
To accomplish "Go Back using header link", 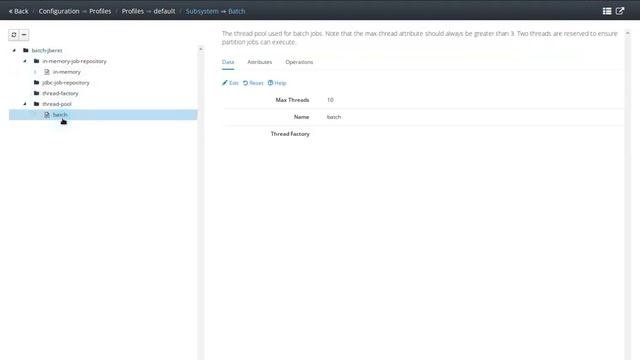I will tap(19, 11).
